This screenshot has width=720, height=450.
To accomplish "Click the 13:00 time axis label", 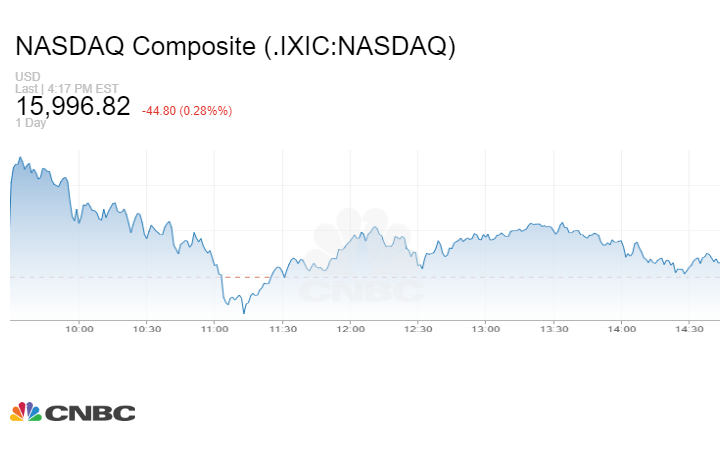I will [x=486, y=328].
